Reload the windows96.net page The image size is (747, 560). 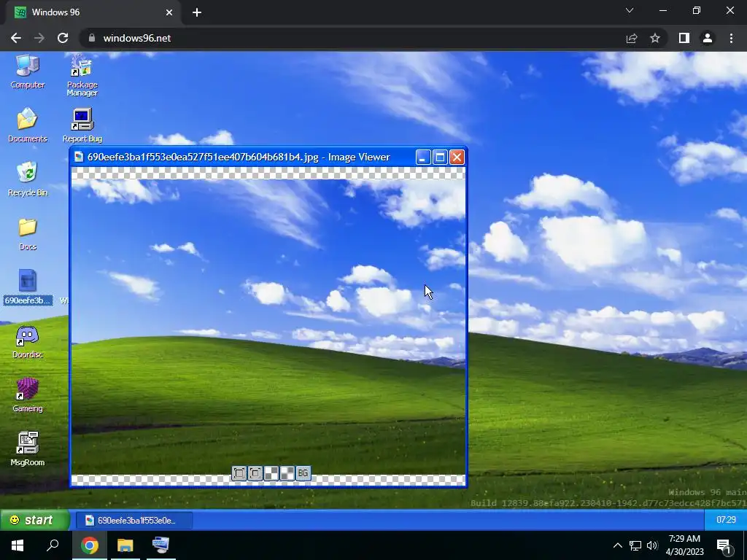click(x=63, y=38)
